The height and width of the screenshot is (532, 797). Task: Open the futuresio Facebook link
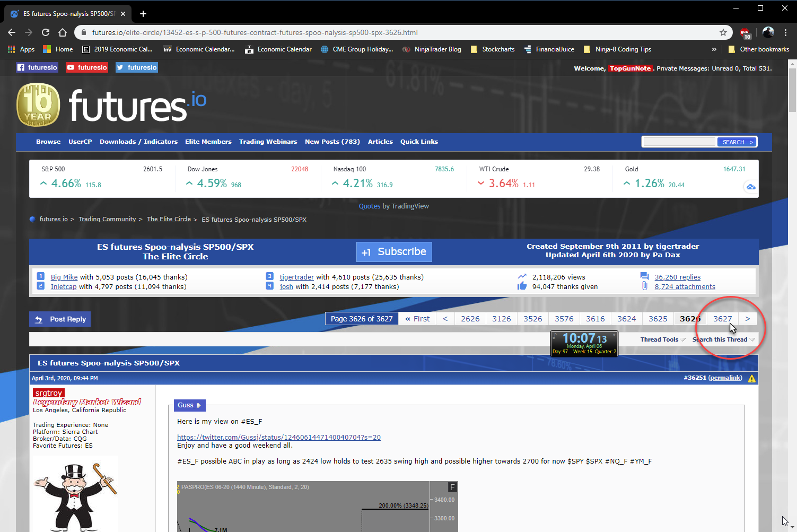click(x=37, y=67)
